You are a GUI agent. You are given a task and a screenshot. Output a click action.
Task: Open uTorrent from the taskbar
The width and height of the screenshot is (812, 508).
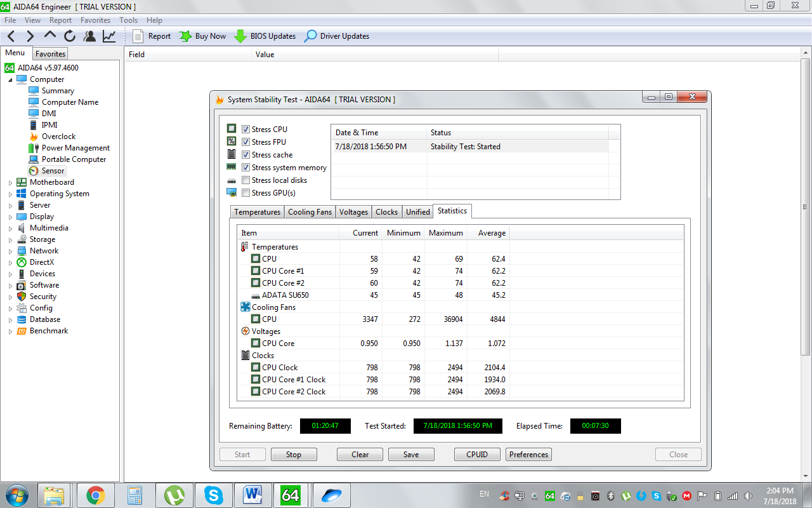174,495
